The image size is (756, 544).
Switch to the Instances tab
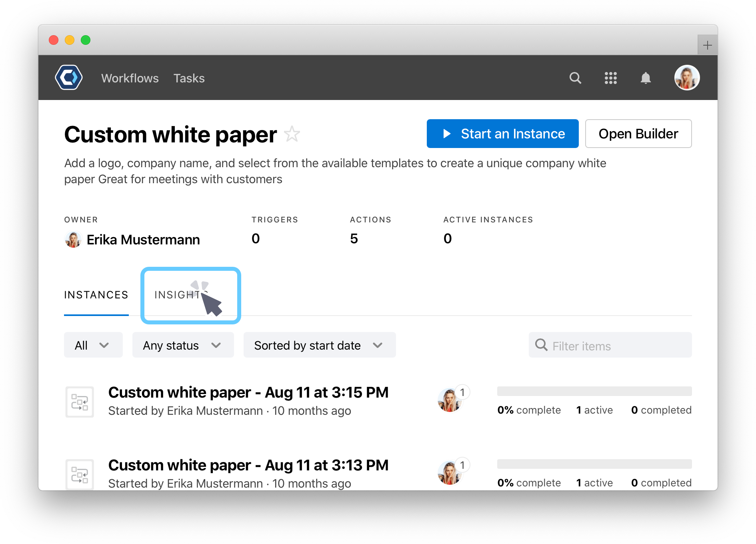click(x=96, y=295)
